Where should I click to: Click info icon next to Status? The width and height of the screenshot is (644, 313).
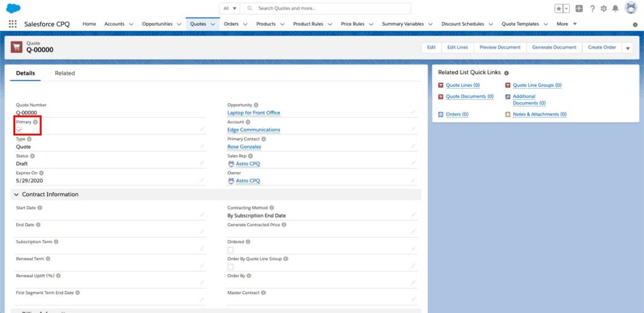(x=33, y=156)
